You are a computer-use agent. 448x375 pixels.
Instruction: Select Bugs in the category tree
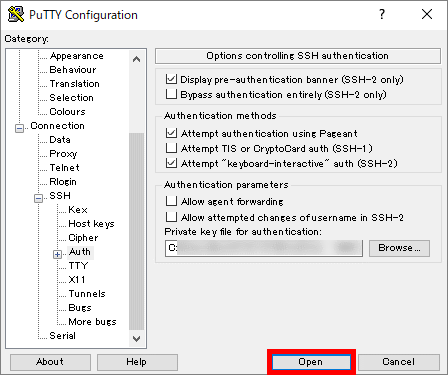pos(80,308)
